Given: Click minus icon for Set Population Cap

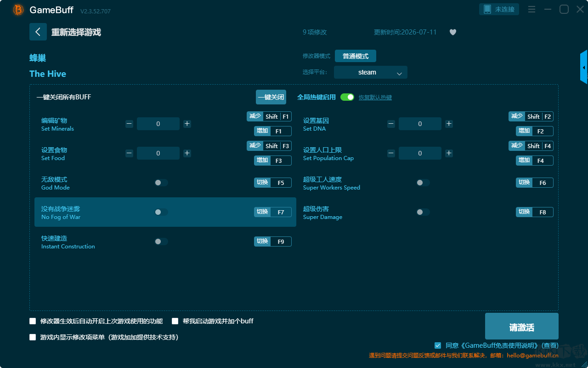Looking at the screenshot, I should pyautogui.click(x=391, y=153).
